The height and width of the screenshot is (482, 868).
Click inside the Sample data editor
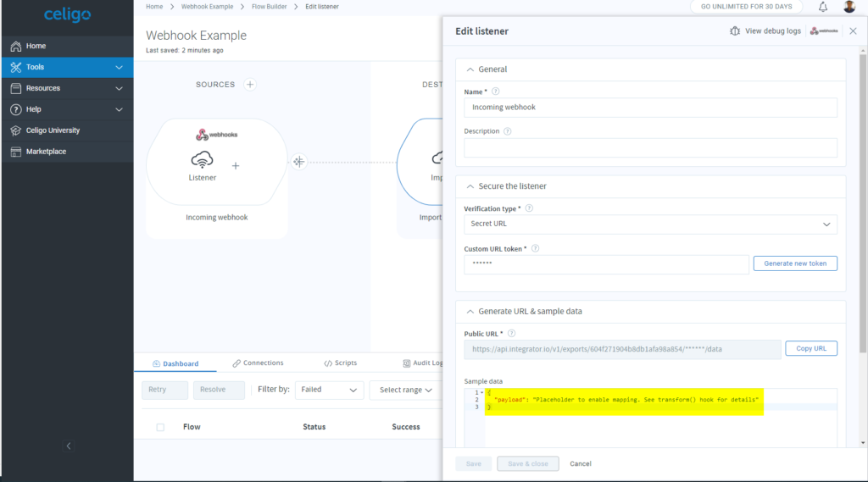pyautogui.click(x=650, y=418)
